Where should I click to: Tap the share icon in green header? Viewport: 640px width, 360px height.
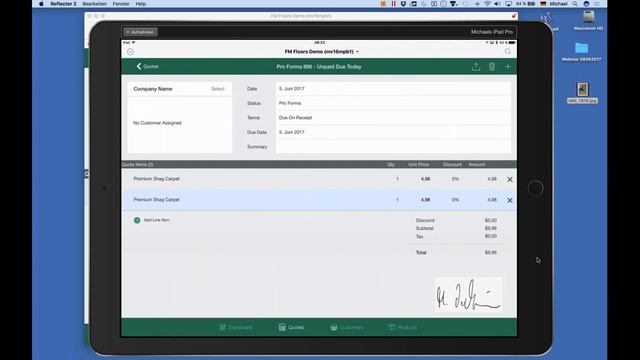(476, 67)
